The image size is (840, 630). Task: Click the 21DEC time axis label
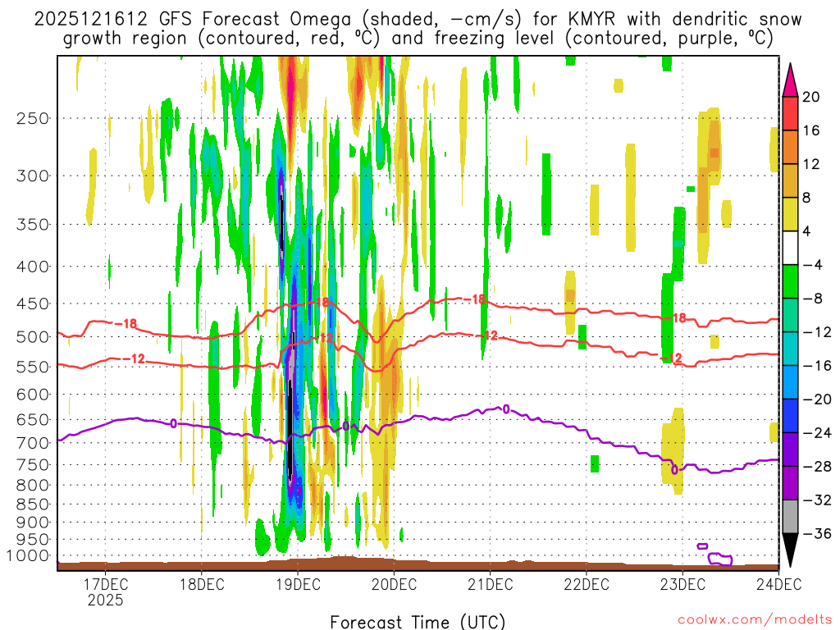491,584
